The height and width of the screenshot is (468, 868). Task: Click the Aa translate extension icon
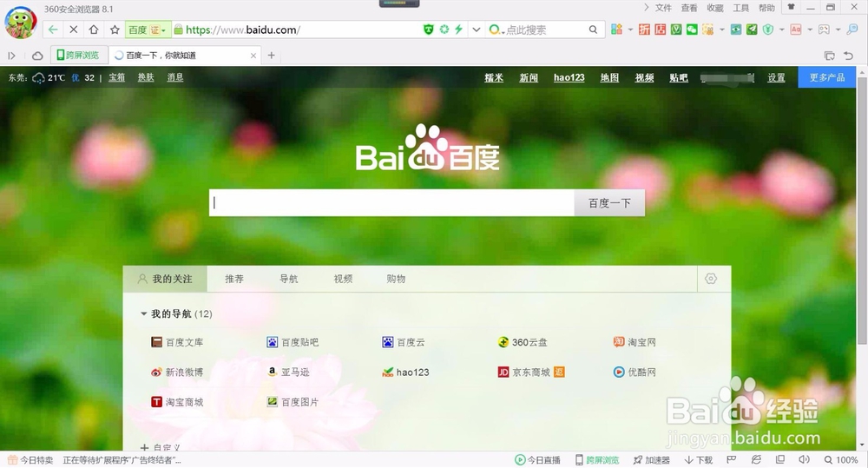coord(796,30)
